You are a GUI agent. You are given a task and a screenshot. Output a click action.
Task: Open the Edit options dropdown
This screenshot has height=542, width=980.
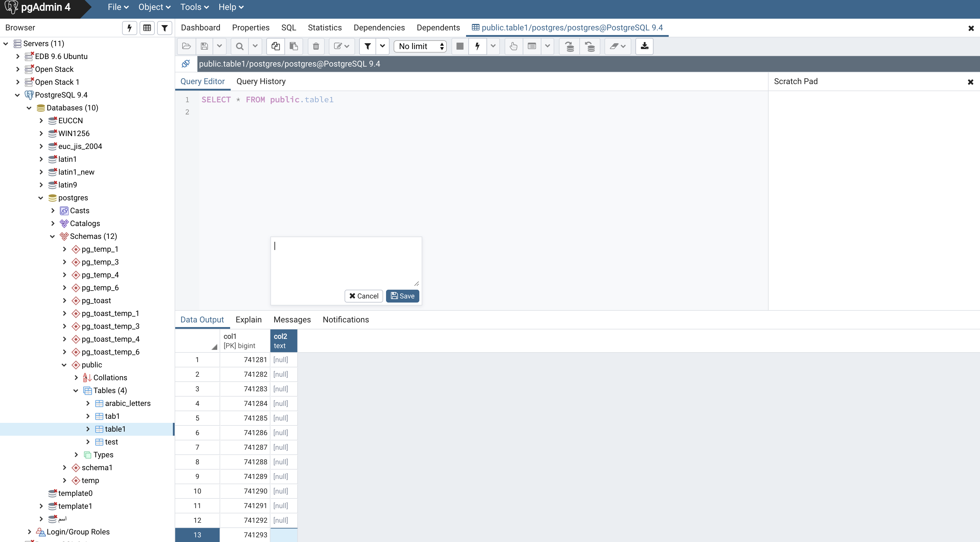tap(342, 46)
